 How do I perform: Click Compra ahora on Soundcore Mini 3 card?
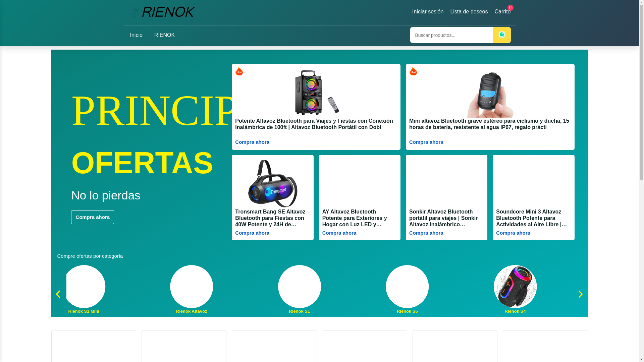(x=513, y=233)
